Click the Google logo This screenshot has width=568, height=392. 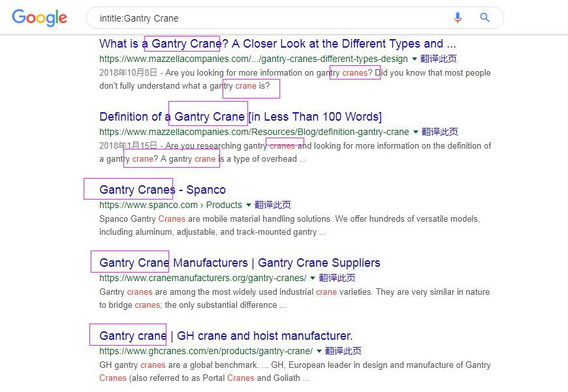click(x=39, y=18)
